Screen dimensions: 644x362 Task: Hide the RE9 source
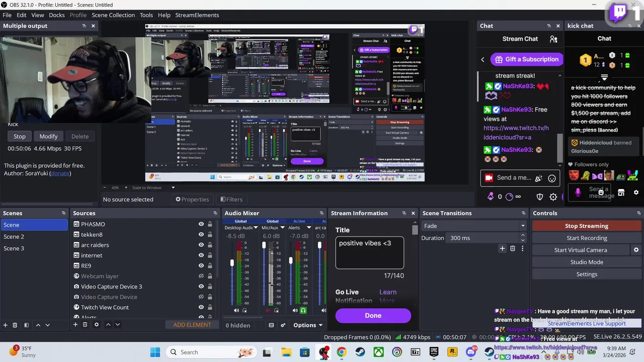click(x=201, y=265)
